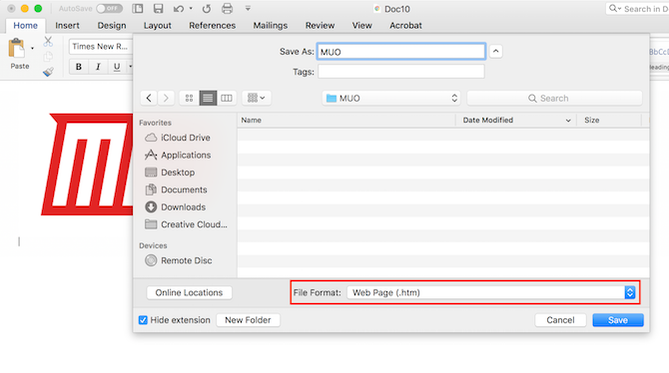Screen dimensions: 669x373
Task: Click the Save button
Action: pos(618,320)
